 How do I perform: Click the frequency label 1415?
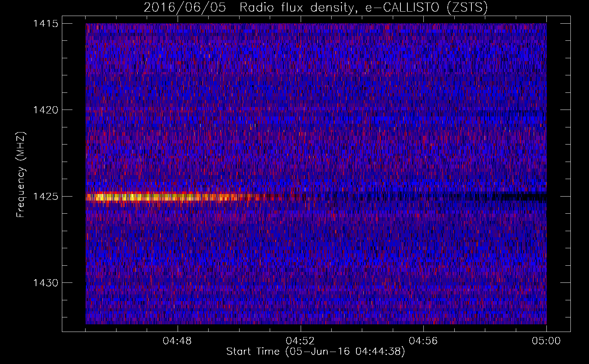[46, 24]
